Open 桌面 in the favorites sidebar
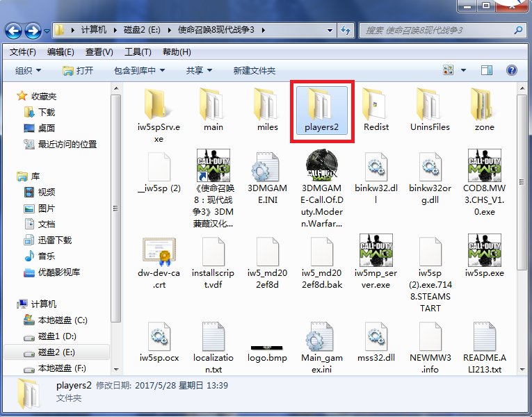Screen dimensions: 532x417 (40, 128)
